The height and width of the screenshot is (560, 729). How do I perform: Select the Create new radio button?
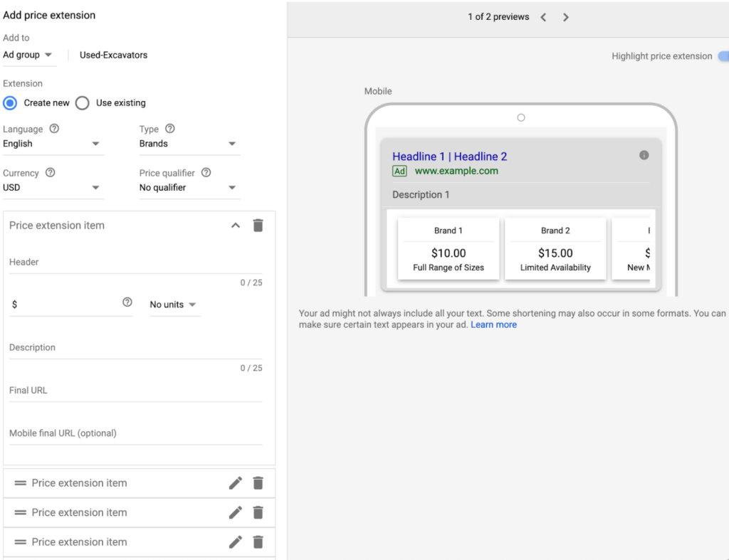(x=9, y=102)
